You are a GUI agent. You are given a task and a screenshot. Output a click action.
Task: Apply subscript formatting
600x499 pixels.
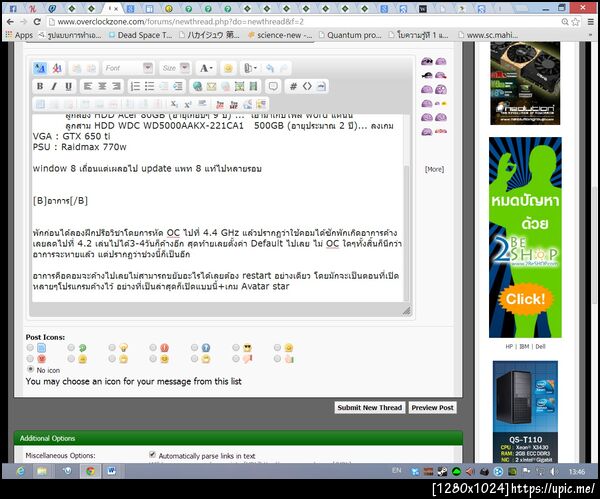click(174, 104)
